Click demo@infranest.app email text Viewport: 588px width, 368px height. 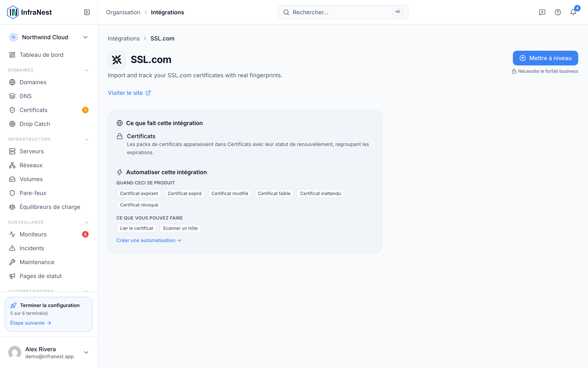pyautogui.click(x=49, y=357)
